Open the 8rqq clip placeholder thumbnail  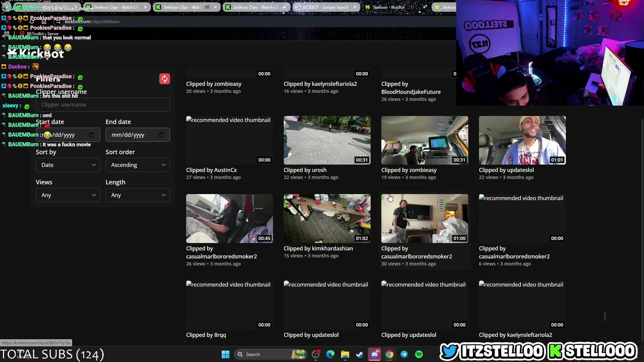pyautogui.click(x=229, y=305)
